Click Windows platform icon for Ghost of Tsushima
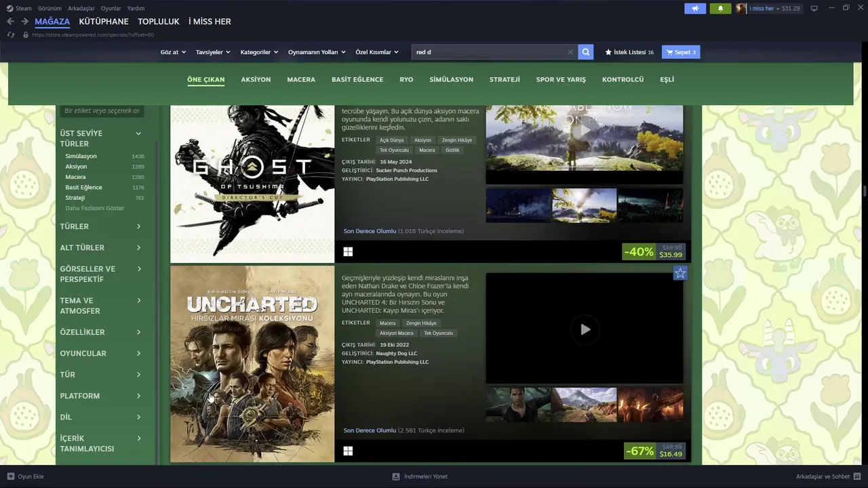Viewport: 868px width, 488px height. [348, 251]
